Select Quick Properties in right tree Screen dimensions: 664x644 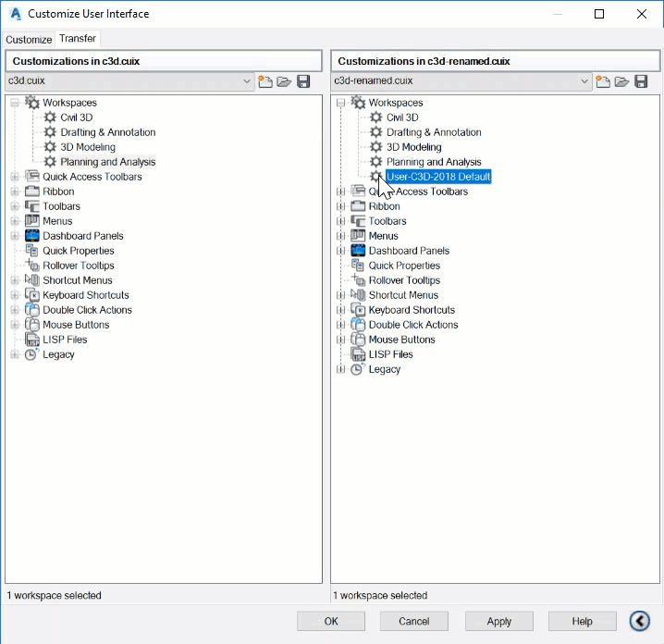pyautogui.click(x=404, y=266)
